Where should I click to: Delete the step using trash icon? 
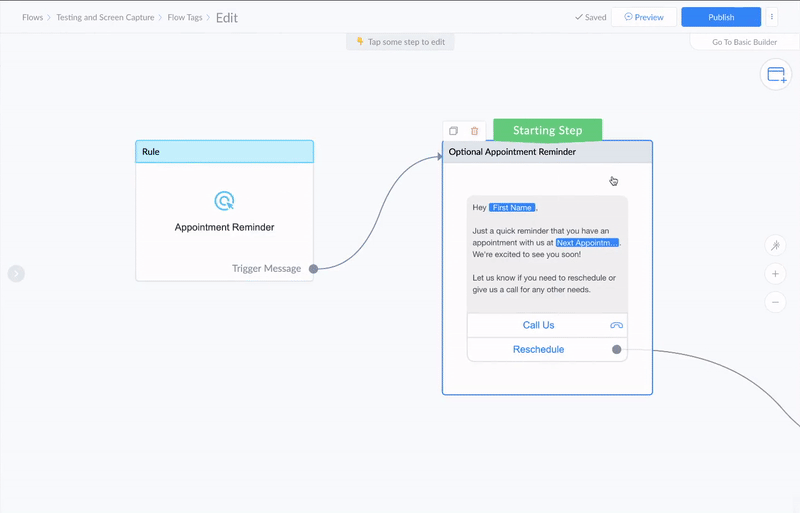pos(474,131)
